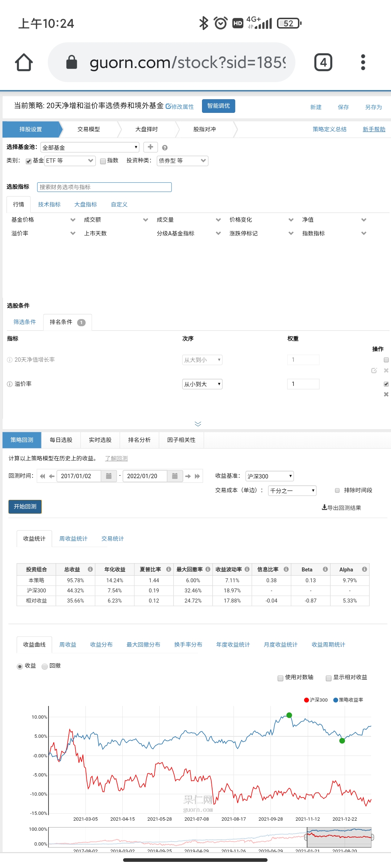Switch to the 交易模型 step
The image size is (391, 868).
[x=89, y=129]
